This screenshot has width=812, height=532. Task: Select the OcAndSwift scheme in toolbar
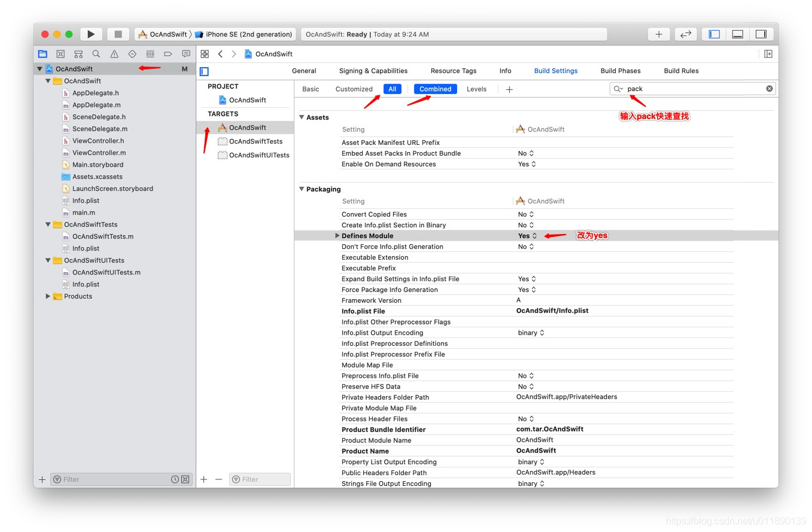[x=163, y=34]
